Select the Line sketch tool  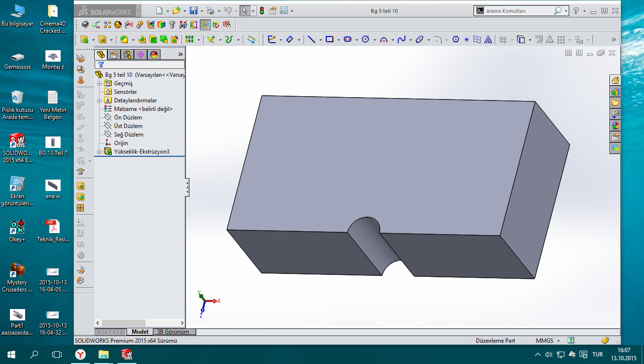[311, 40]
